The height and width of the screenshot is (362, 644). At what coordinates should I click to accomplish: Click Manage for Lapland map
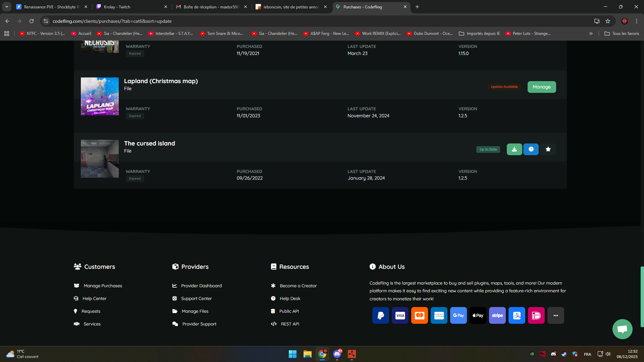click(541, 87)
